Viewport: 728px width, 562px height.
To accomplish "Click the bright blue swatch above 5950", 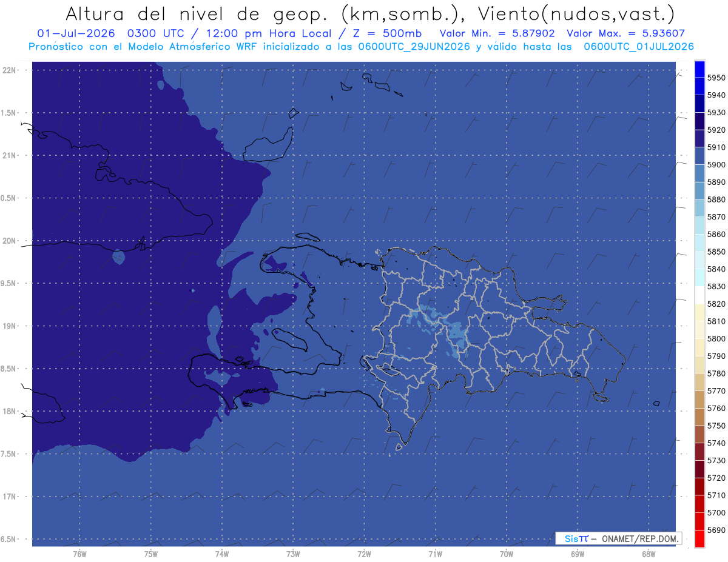I will pos(699,69).
